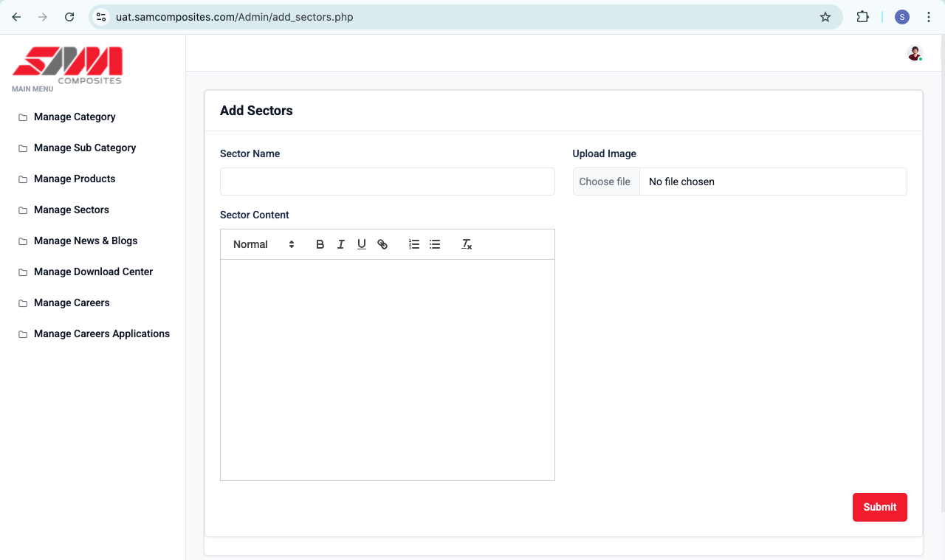Focus the Sector Name text field
This screenshot has width=945, height=560.
click(387, 182)
